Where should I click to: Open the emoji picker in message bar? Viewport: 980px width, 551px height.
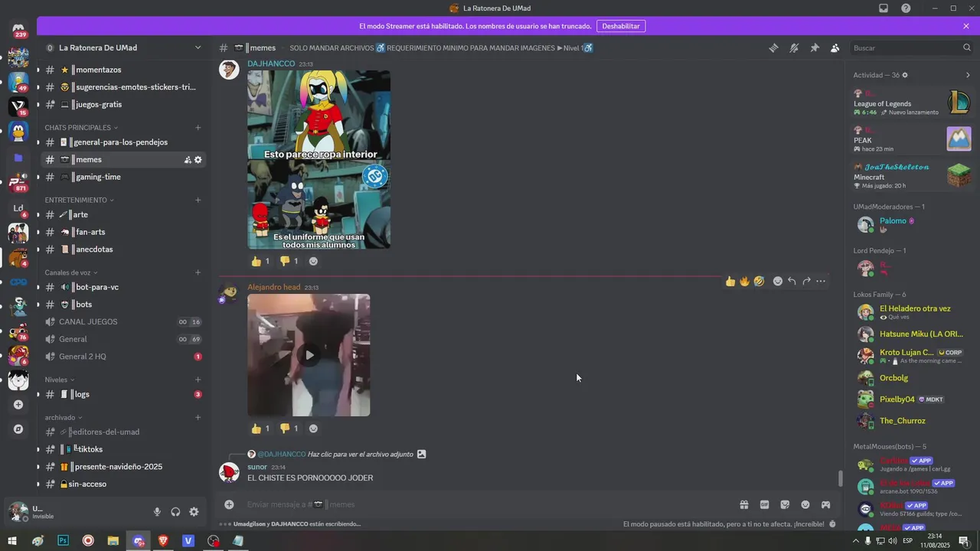(805, 504)
